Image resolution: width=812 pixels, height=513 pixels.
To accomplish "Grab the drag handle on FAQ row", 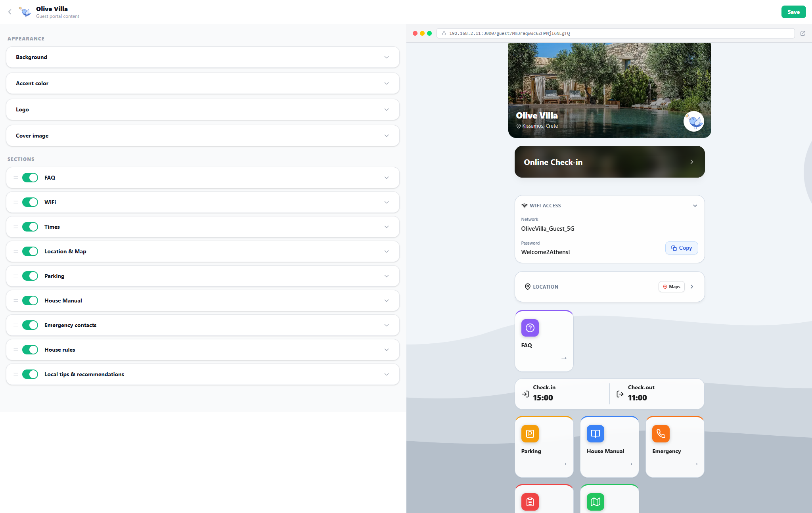I will (16, 178).
